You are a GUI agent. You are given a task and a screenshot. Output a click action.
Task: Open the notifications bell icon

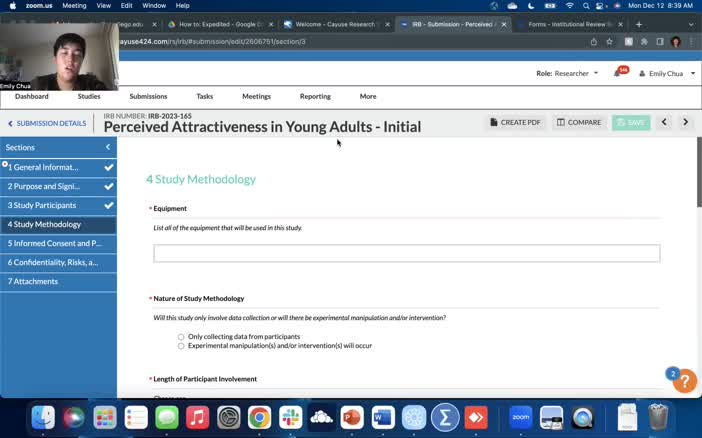click(617, 73)
